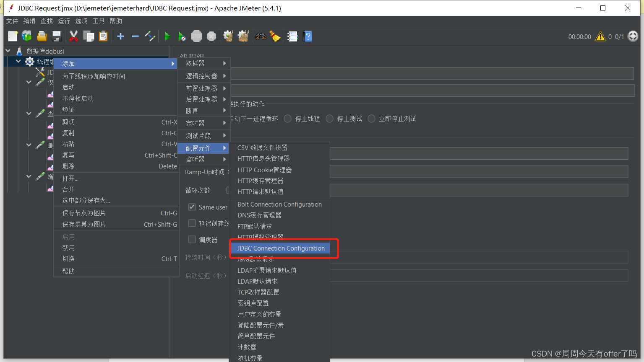
Task: Click the Copy toolbar icon
Action: (89, 36)
